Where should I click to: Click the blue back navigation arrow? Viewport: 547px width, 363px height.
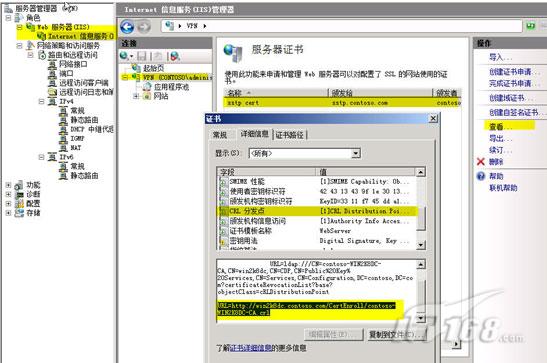coord(127,27)
